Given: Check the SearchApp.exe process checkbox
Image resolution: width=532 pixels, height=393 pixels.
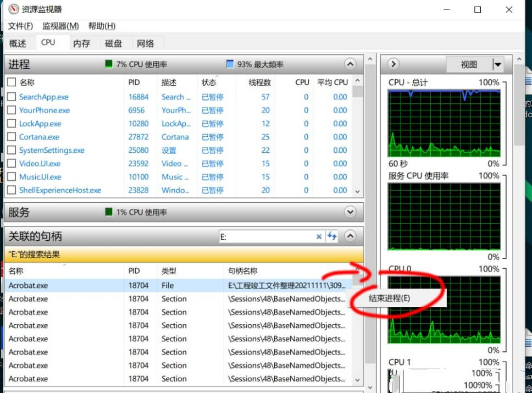Looking at the screenshot, I should (x=11, y=97).
